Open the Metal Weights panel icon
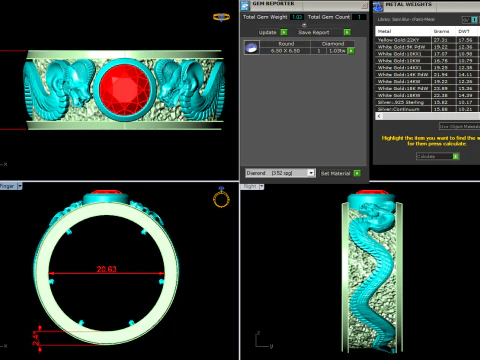Screen dimensions: 480x360 378,5
